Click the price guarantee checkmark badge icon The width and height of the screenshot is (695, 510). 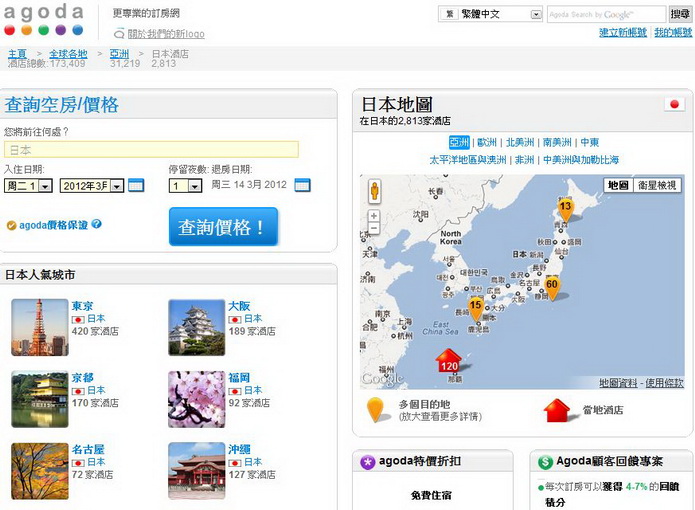pyautogui.click(x=11, y=226)
